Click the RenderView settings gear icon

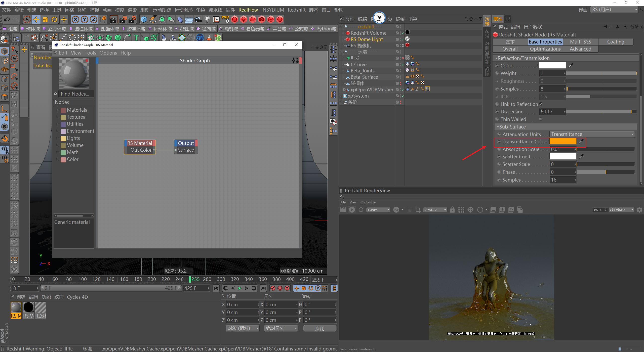point(639,210)
